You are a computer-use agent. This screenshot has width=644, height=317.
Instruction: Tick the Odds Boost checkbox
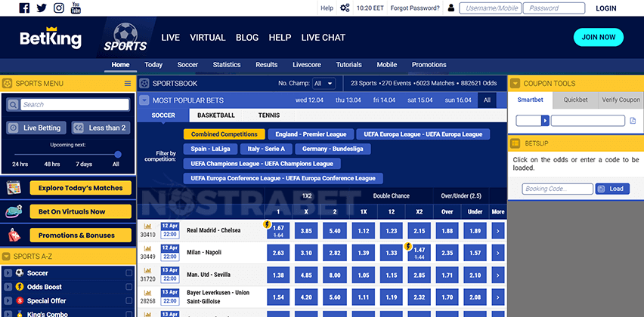(x=129, y=287)
